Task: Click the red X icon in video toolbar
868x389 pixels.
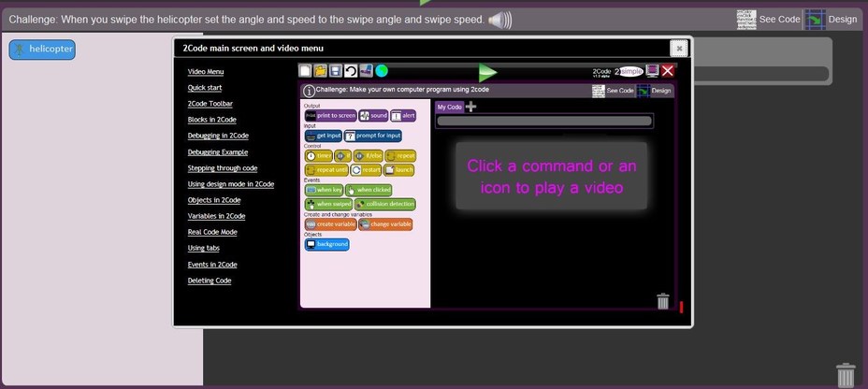Action: 668,71
